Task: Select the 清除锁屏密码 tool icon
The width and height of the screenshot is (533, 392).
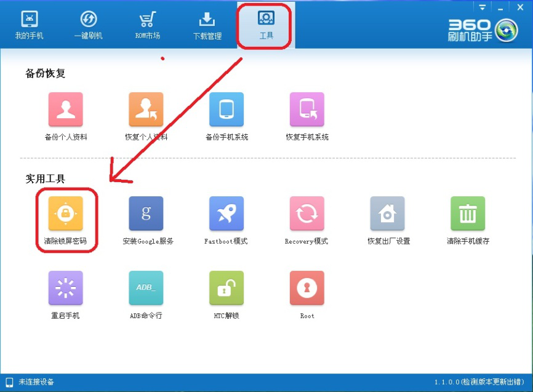Action: [x=66, y=214]
